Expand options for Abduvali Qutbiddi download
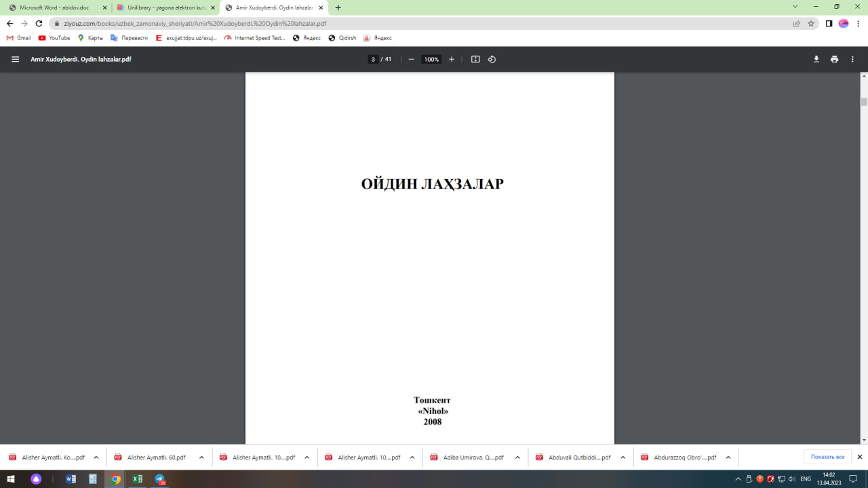This screenshot has height=488, width=868. tap(622, 457)
